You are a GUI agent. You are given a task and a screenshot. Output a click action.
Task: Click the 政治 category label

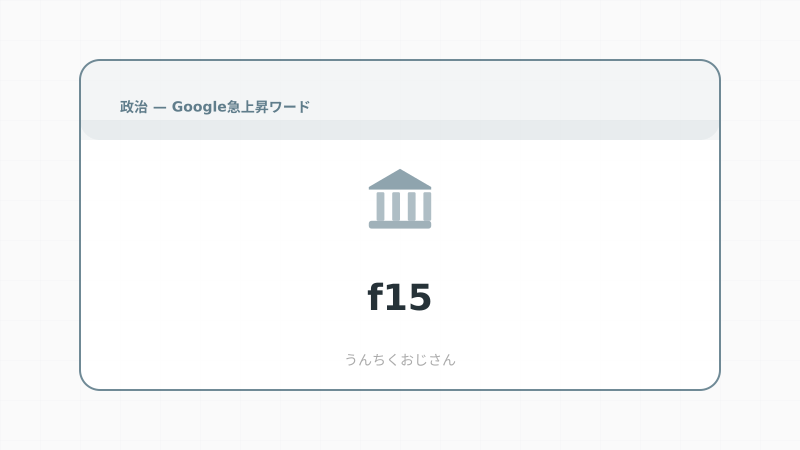tap(134, 107)
